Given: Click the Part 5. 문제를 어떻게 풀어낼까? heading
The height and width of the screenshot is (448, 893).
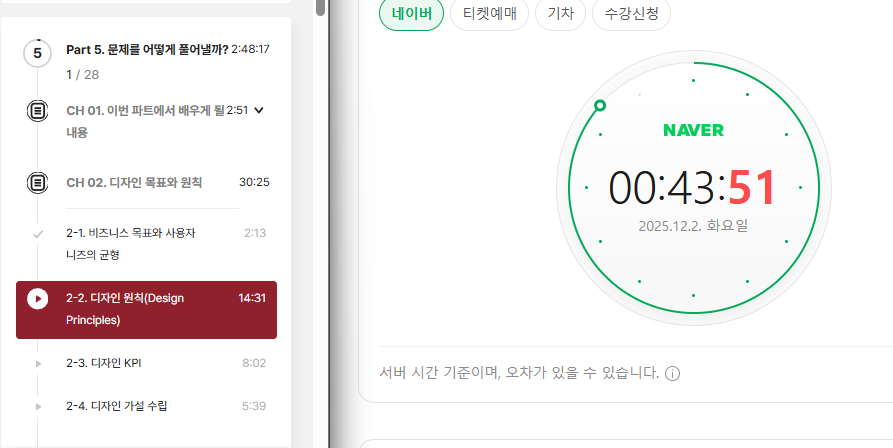Looking at the screenshot, I should pyautogui.click(x=147, y=50).
